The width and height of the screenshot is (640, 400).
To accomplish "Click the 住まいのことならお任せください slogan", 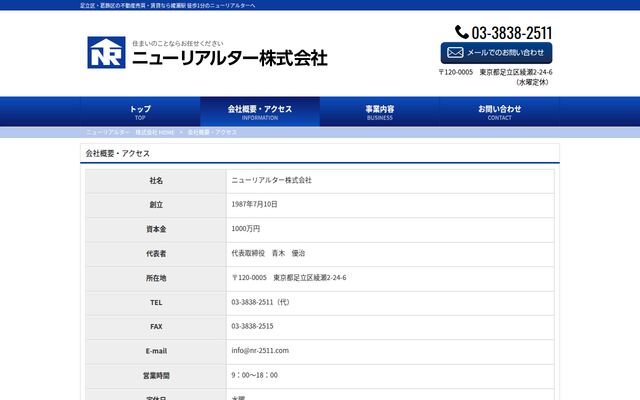I will (178, 43).
